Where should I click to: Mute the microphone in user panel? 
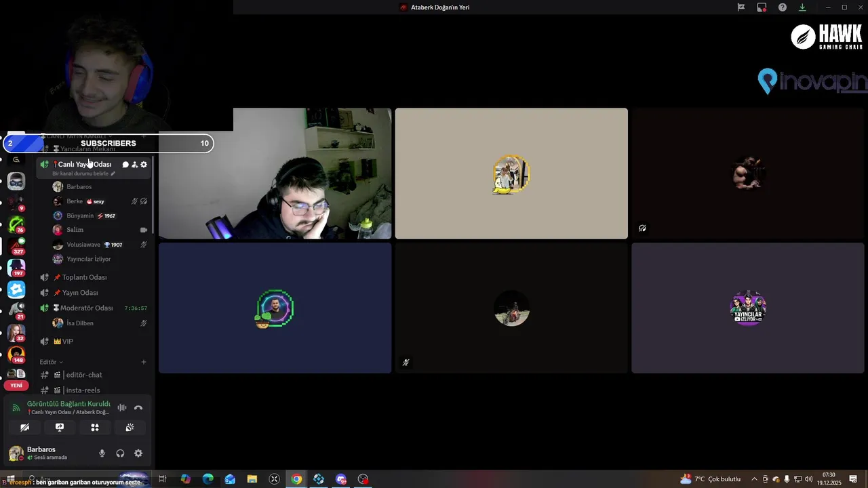click(102, 453)
